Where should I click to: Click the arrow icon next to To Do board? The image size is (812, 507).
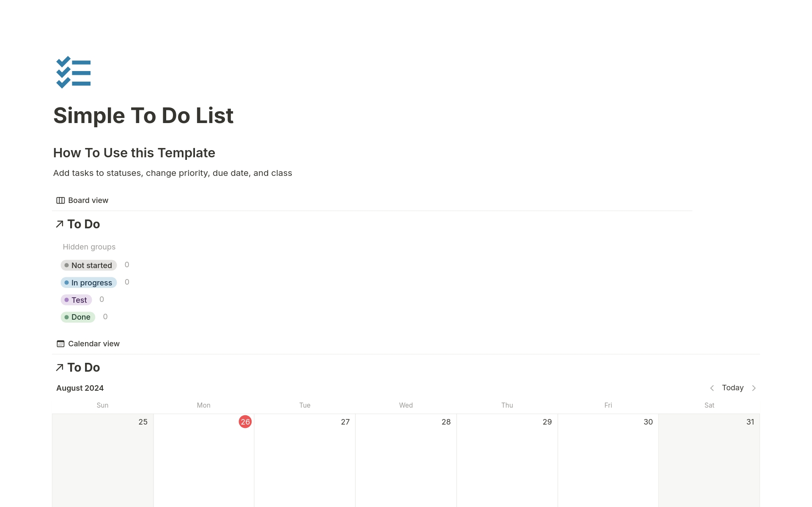(58, 224)
